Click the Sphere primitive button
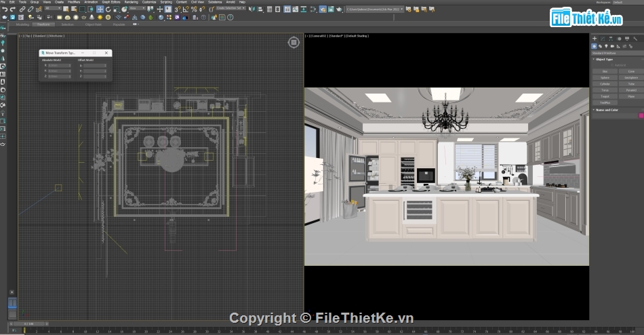 coord(605,78)
